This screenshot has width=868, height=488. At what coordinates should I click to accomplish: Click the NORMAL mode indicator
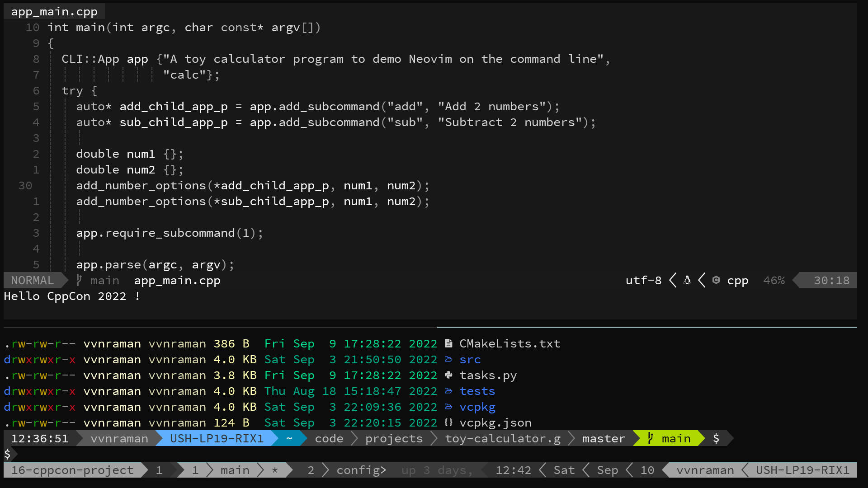pyautogui.click(x=33, y=280)
